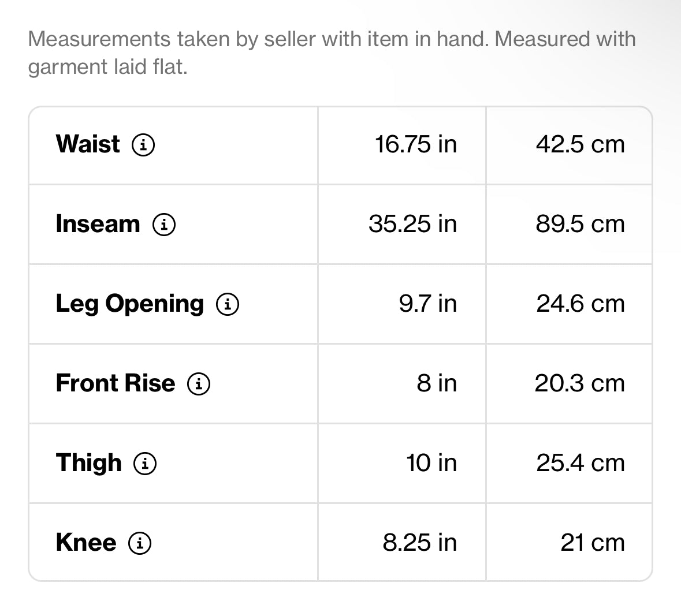This screenshot has width=681, height=616.
Task: Select the 42.5 cm waist value
Action: [x=580, y=144]
